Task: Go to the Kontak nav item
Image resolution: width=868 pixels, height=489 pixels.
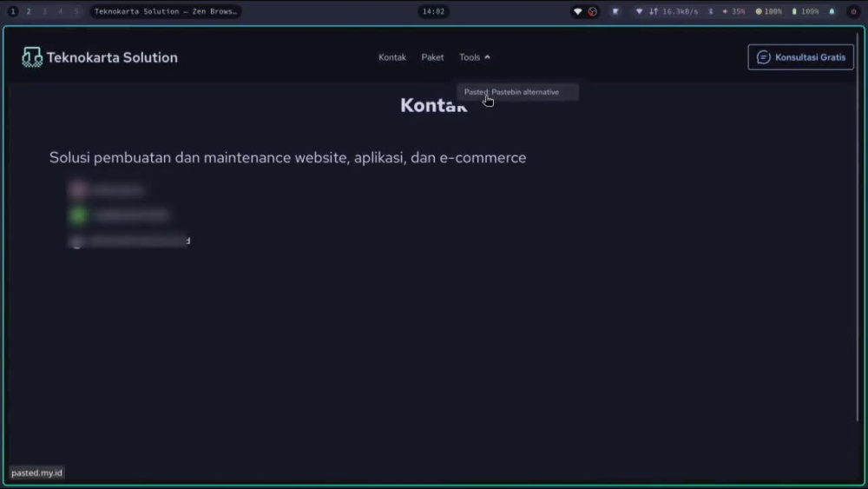Action: click(392, 57)
